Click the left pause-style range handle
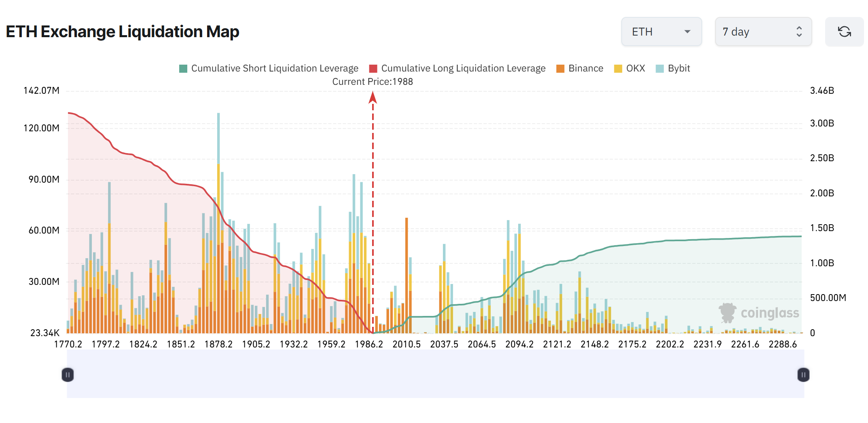Image resolution: width=868 pixels, height=423 pixels. [68, 375]
